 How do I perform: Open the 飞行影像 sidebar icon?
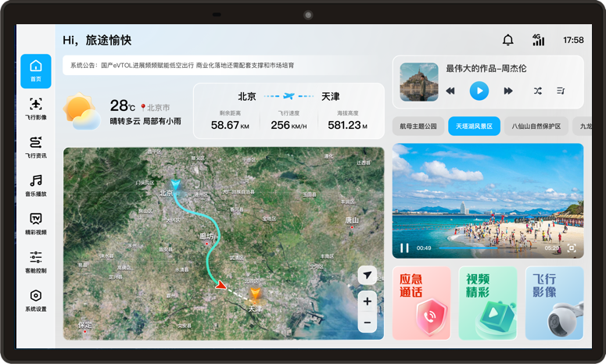pyautogui.click(x=36, y=106)
